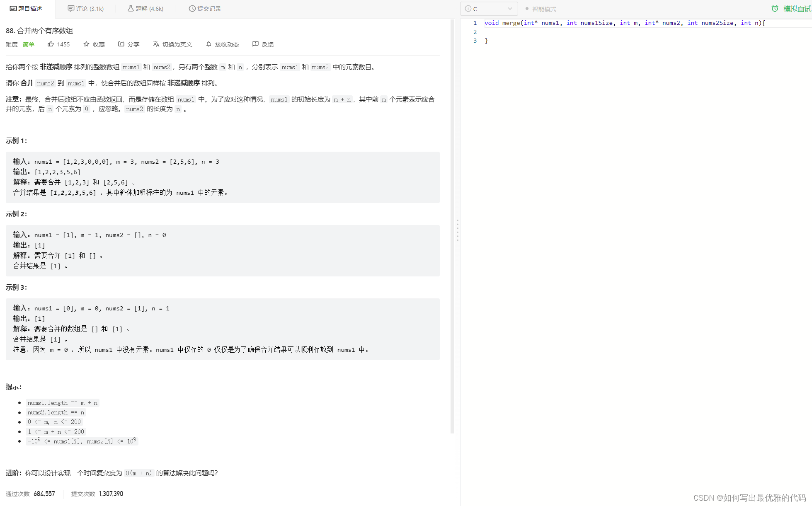Click the description panel vertical scrollbar
812x506 pixels.
tap(452, 226)
